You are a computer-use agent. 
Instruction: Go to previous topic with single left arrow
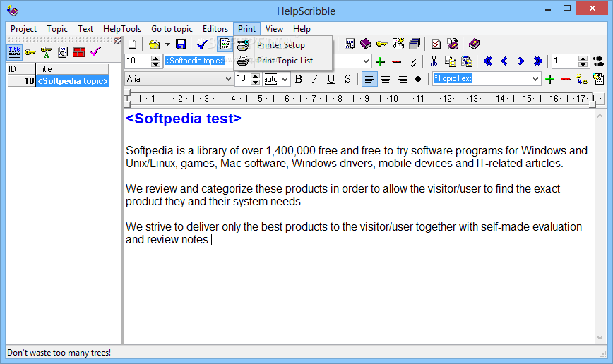(504, 61)
